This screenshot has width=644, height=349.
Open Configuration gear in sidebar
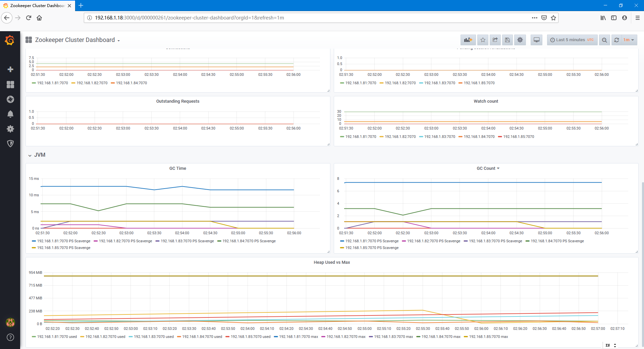coord(10,129)
